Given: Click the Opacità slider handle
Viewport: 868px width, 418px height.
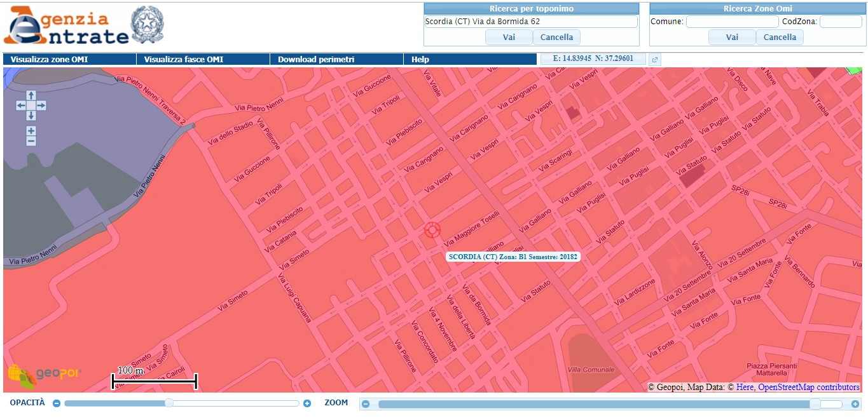Looking at the screenshot, I should click(x=169, y=403).
